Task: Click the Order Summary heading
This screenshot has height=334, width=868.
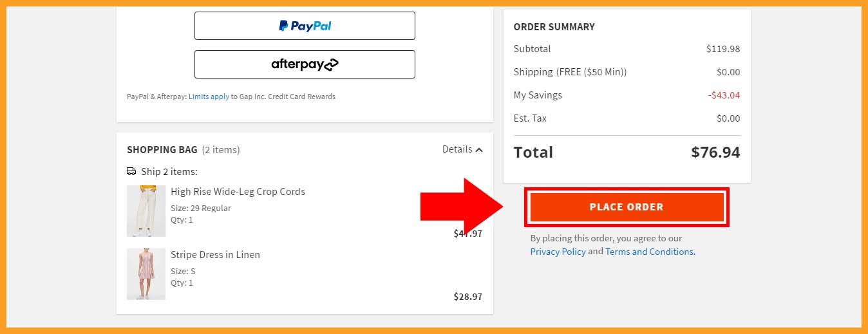Action: (554, 27)
